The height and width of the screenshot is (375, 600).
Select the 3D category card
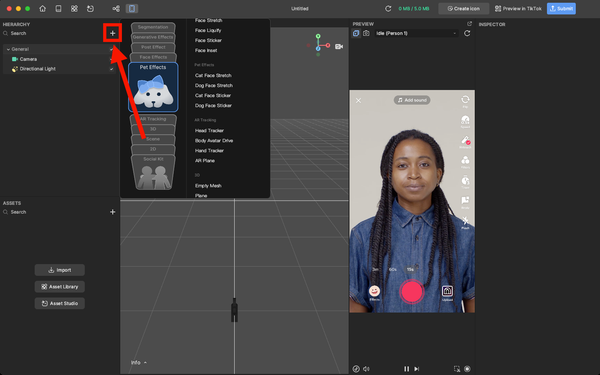[x=153, y=129]
